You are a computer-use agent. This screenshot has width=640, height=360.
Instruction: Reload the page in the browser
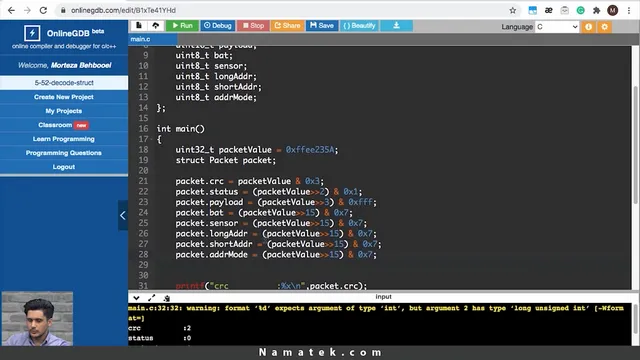coord(43,10)
